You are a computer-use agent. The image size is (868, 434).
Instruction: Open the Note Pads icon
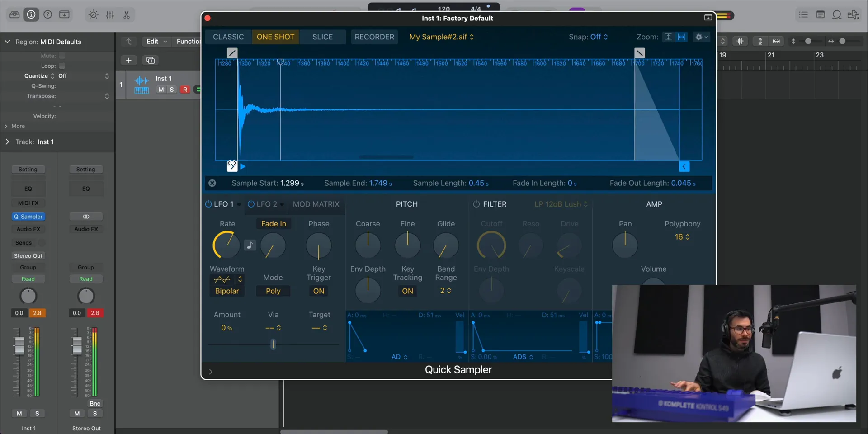pyautogui.click(x=820, y=14)
